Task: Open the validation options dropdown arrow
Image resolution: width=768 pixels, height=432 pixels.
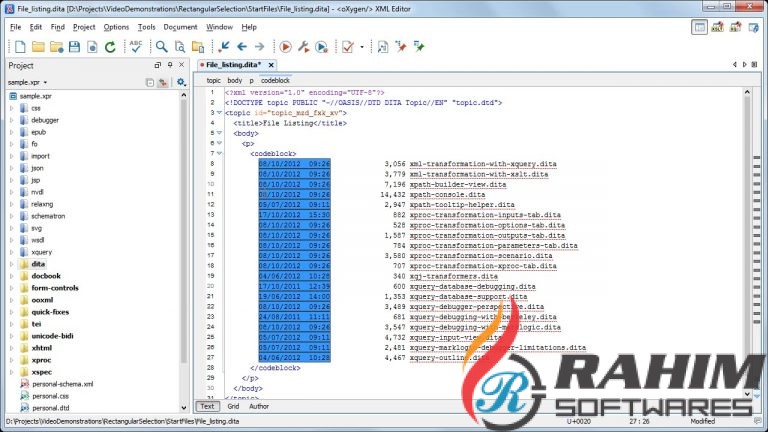Action: tap(362, 47)
